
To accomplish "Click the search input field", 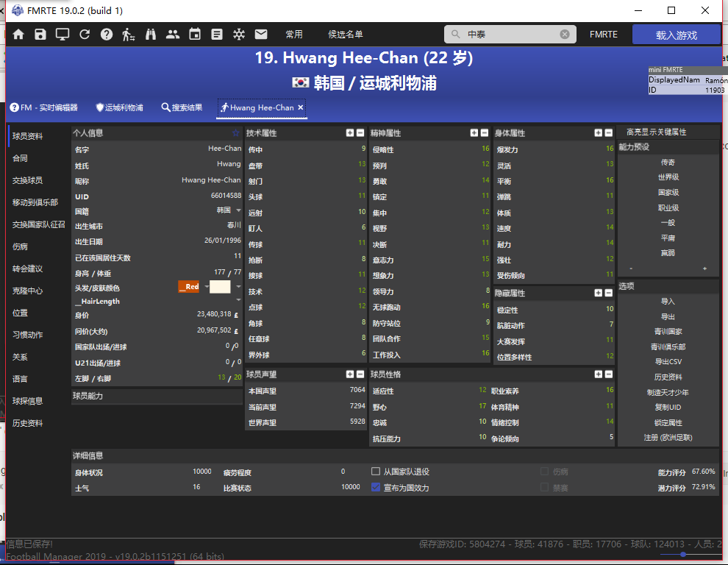I will click(x=511, y=35).
